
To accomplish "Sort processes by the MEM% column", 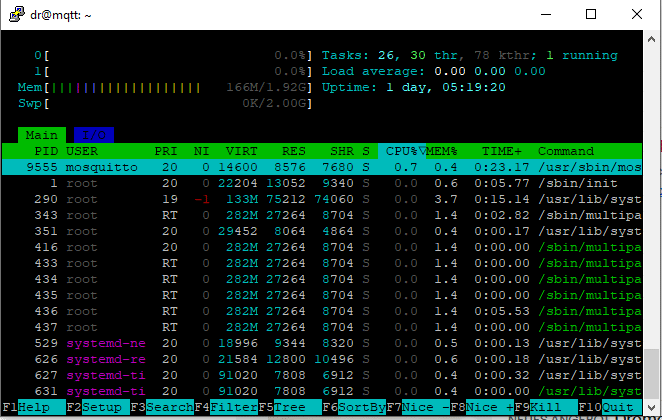I will pyautogui.click(x=443, y=151).
